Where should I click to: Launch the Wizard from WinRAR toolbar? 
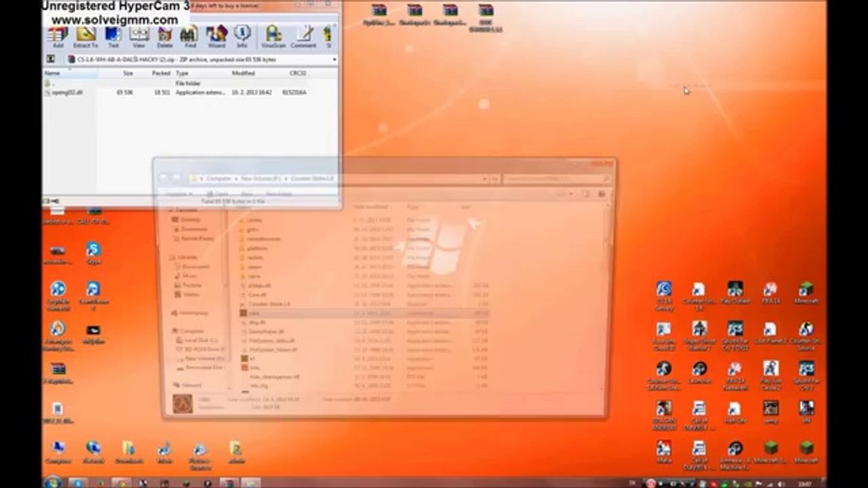[x=216, y=36]
